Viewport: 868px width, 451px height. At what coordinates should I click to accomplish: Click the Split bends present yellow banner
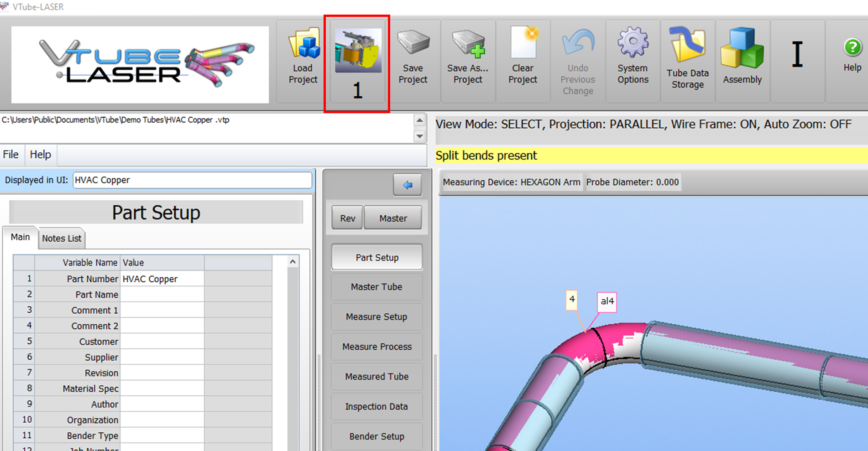[651, 156]
